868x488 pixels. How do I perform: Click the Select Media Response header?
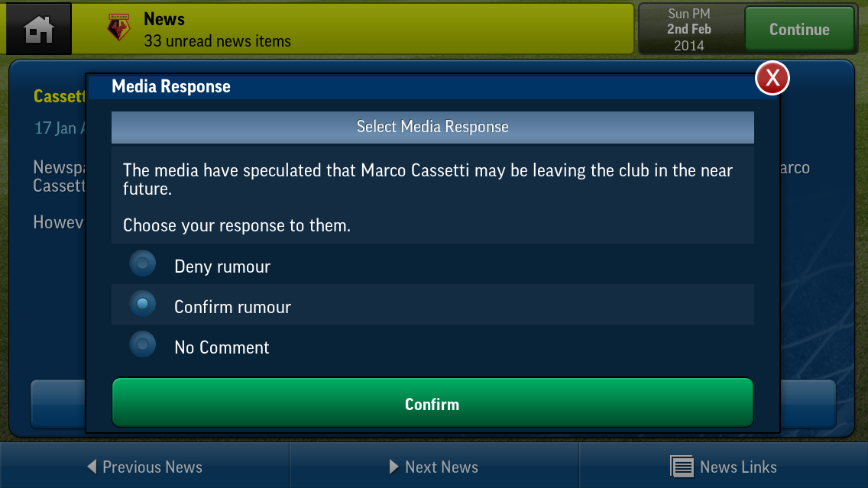pos(432,127)
